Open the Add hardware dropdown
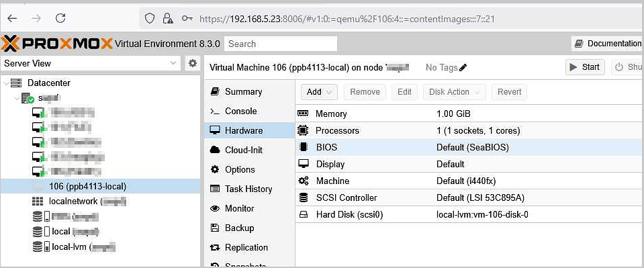 click(x=319, y=91)
